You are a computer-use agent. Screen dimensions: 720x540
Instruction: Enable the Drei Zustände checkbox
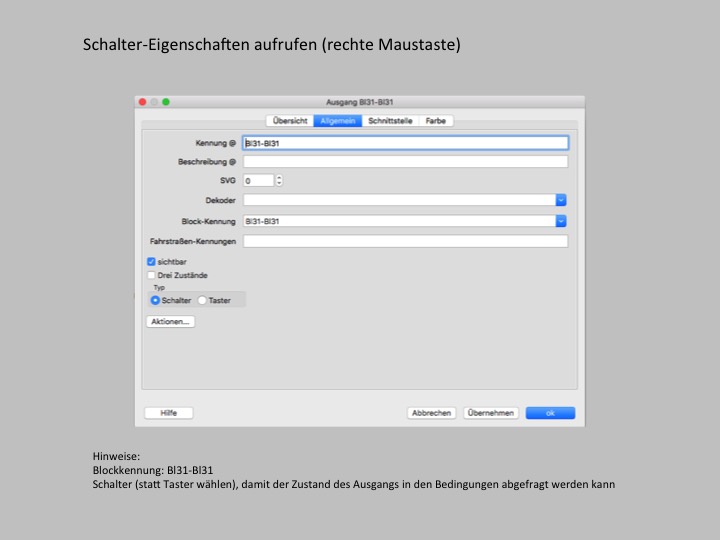pos(152,275)
